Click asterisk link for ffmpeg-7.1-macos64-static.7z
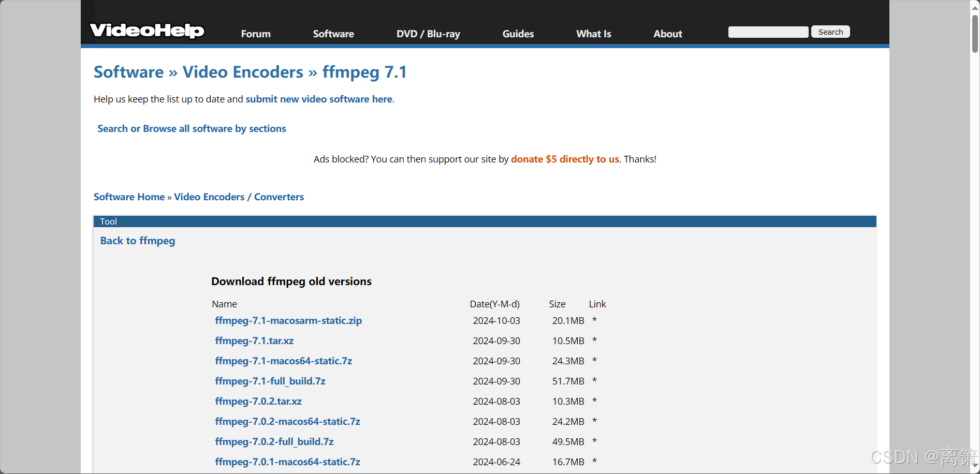 [x=594, y=360]
